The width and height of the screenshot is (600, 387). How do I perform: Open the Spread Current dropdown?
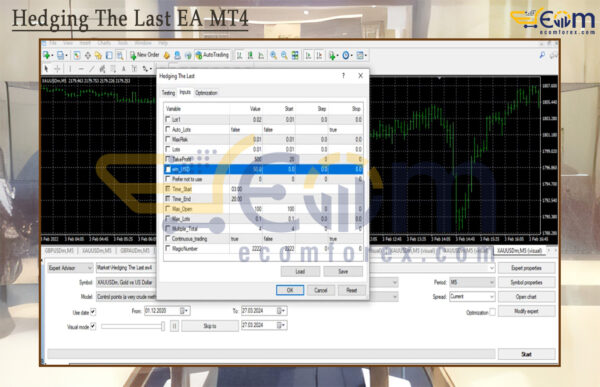pyautogui.click(x=472, y=297)
